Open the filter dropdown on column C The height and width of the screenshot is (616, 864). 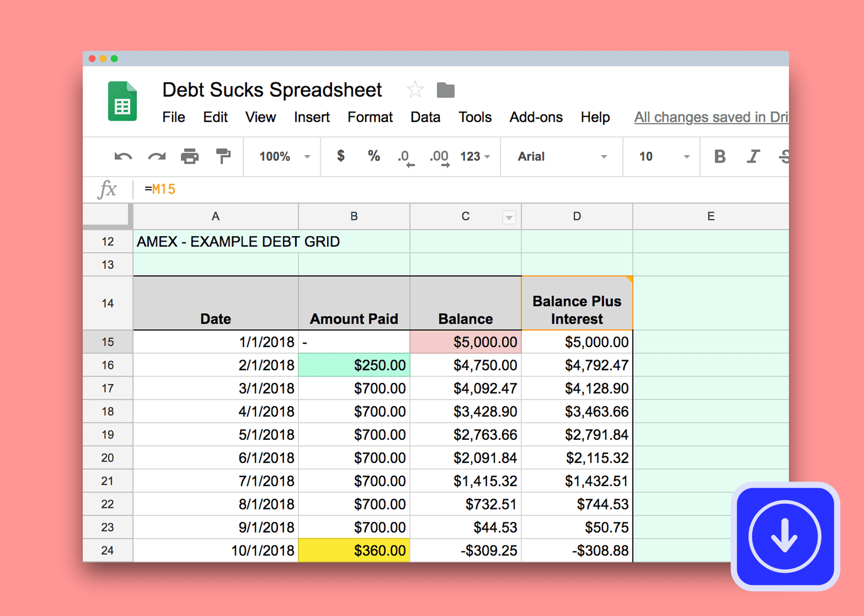point(508,217)
